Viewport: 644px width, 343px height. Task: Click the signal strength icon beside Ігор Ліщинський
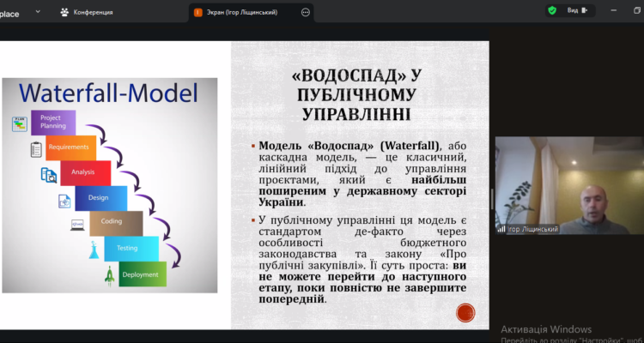tap(501, 229)
